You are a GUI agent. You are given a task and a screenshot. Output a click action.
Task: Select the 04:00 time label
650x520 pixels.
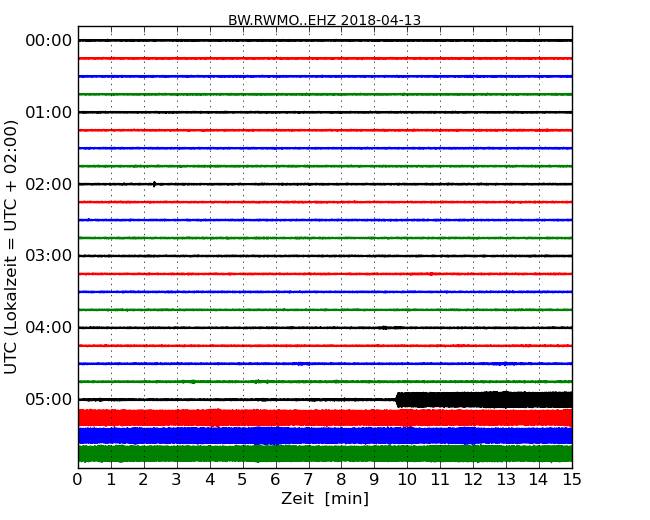pyautogui.click(x=49, y=327)
